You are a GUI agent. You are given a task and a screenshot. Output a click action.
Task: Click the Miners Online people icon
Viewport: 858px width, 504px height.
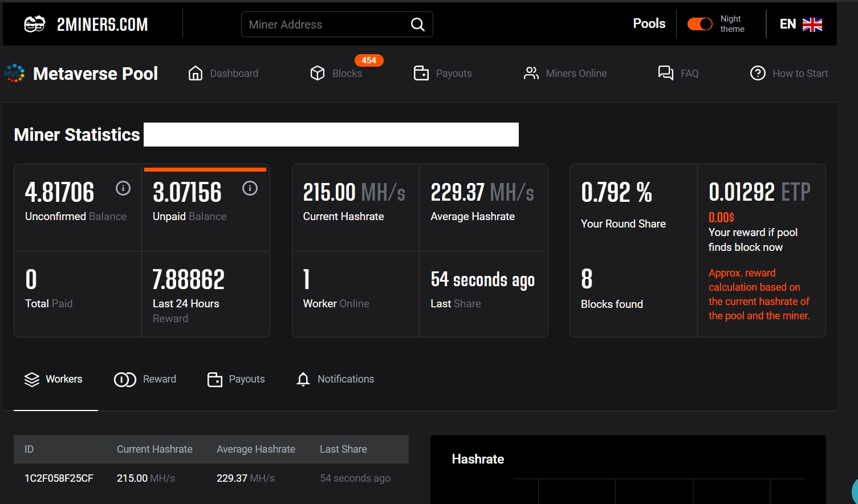click(x=531, y=73)
